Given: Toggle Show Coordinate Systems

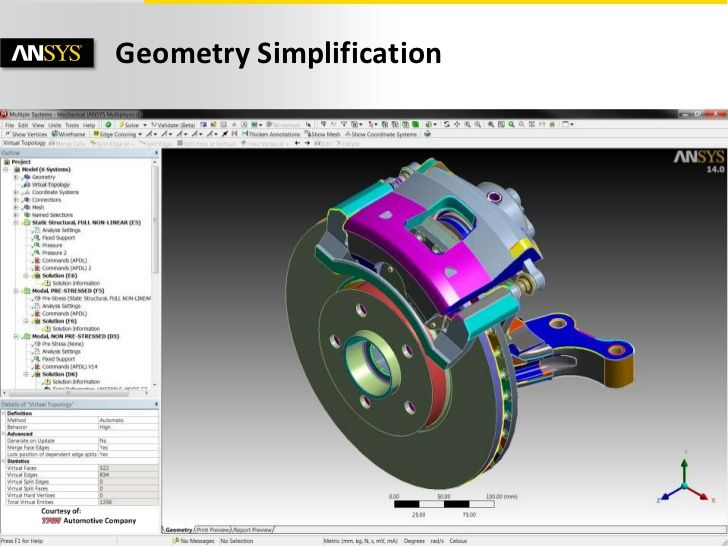Looking at the screenshot, I should coord(381,134).
